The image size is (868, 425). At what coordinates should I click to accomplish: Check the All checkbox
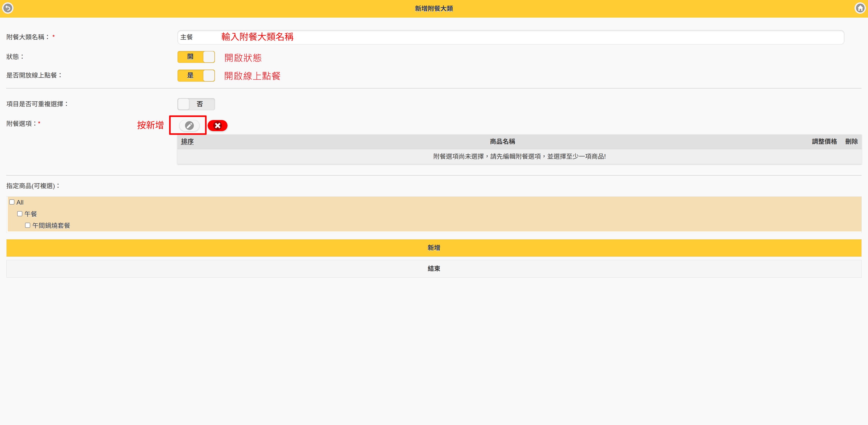coord(12,202)
